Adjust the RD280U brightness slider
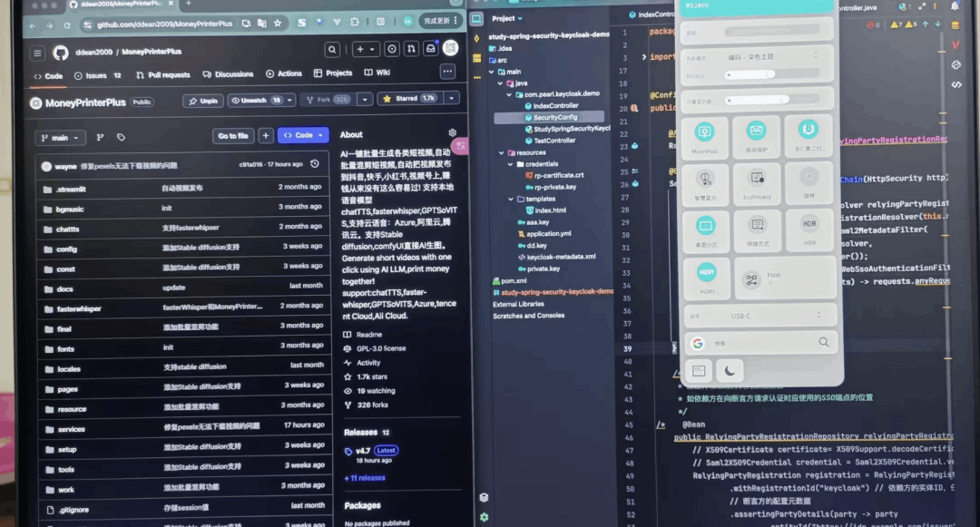Screen dimensions: 980x527 tap(772, 75)
